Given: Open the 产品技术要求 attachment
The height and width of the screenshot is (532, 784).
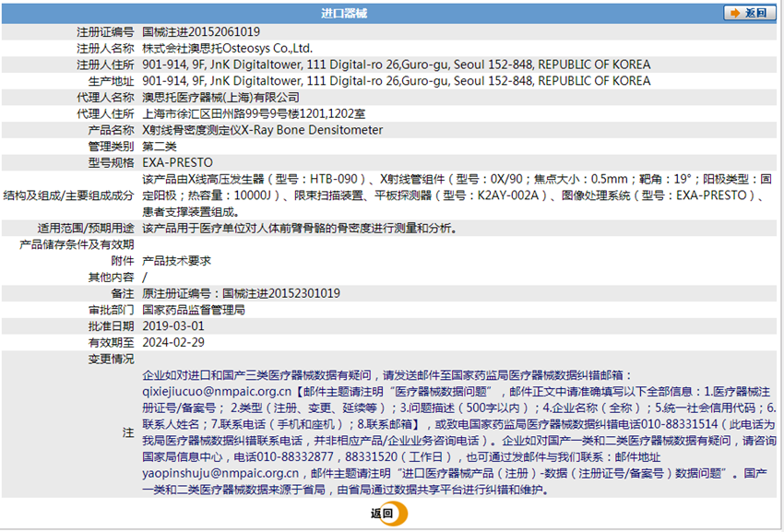Looking at the screenshot, I should 176,261.
